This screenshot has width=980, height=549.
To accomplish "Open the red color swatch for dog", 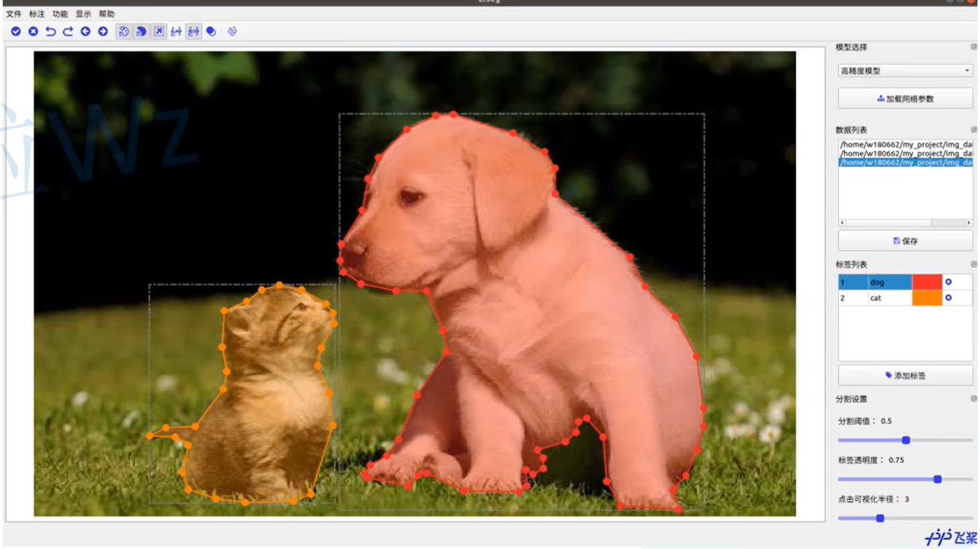I will click(927, 282).
